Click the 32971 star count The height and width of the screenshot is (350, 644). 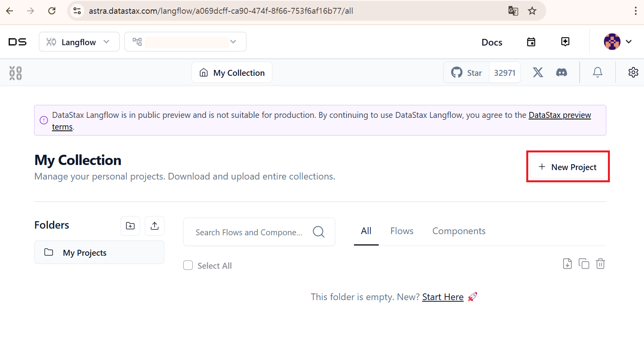click(505, 73)
